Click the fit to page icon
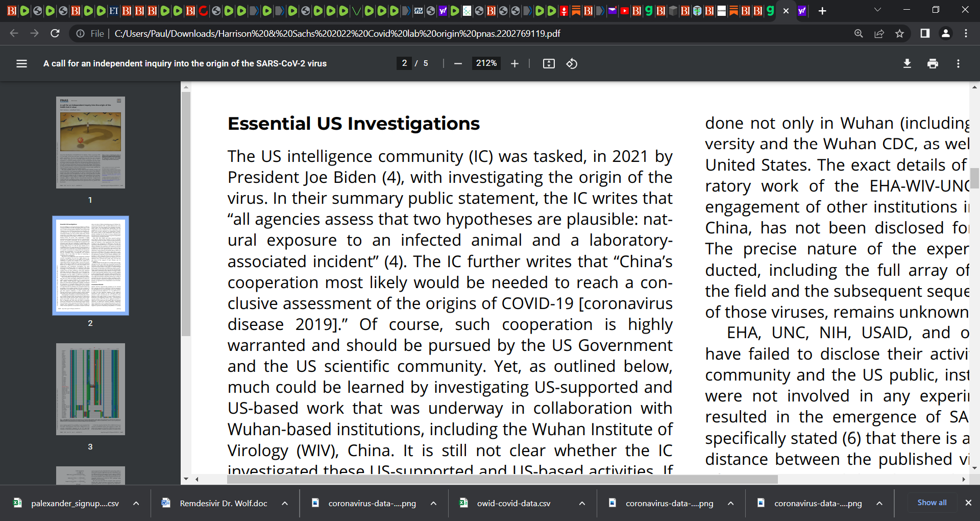Viewport: 980px width, 521px height. point(549,63)
